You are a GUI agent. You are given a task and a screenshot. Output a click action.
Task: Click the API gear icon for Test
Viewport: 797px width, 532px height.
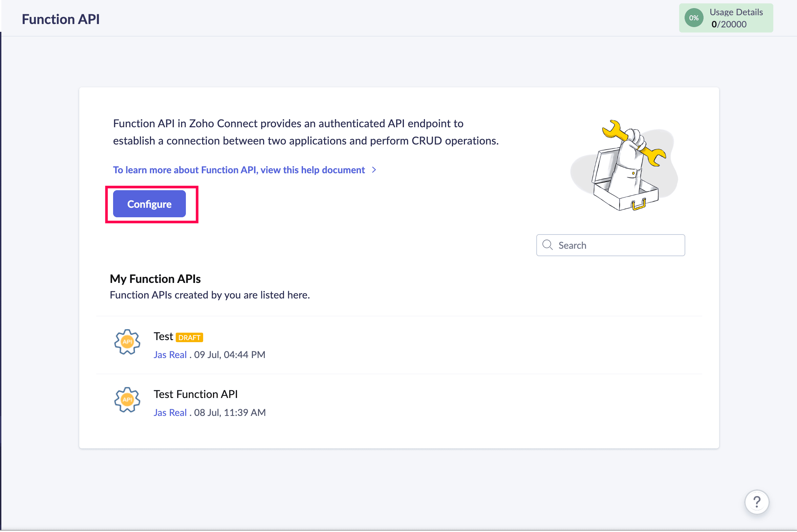(127, 342)
